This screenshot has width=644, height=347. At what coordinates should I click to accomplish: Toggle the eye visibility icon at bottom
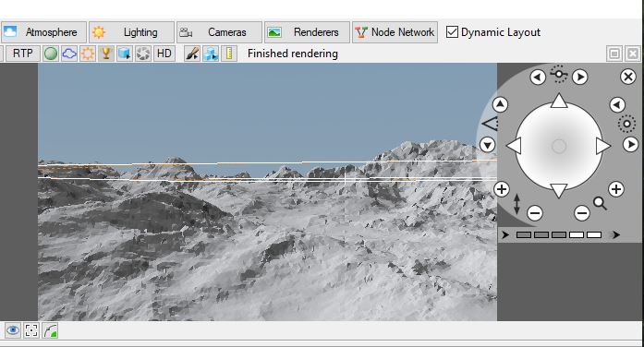tap(13, 330)
